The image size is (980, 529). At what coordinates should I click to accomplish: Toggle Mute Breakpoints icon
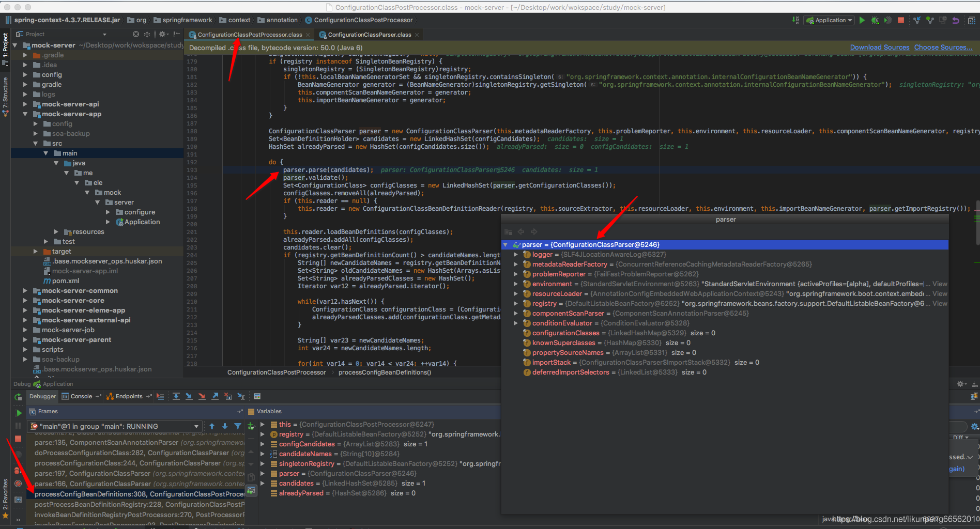click(18, 484)
